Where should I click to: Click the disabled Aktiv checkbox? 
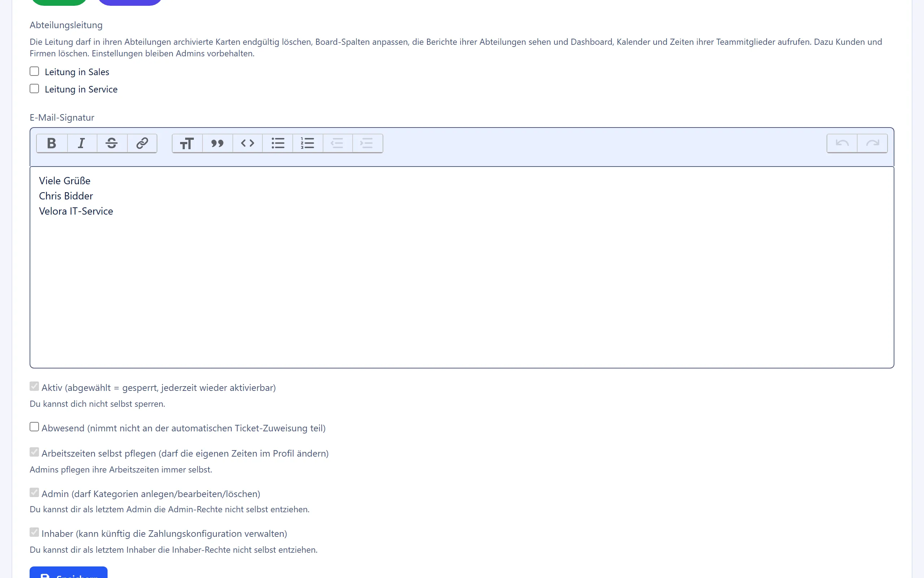[x=34, y=387]
